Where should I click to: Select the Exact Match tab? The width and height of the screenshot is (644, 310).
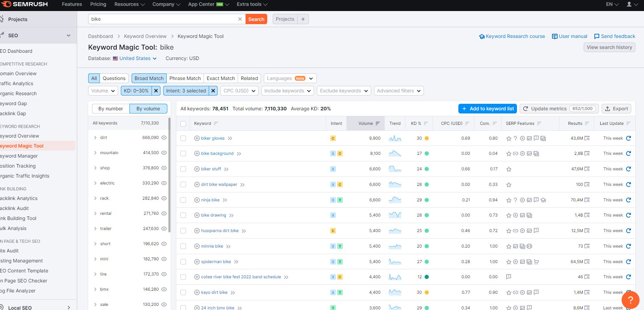tap(221, 78)
